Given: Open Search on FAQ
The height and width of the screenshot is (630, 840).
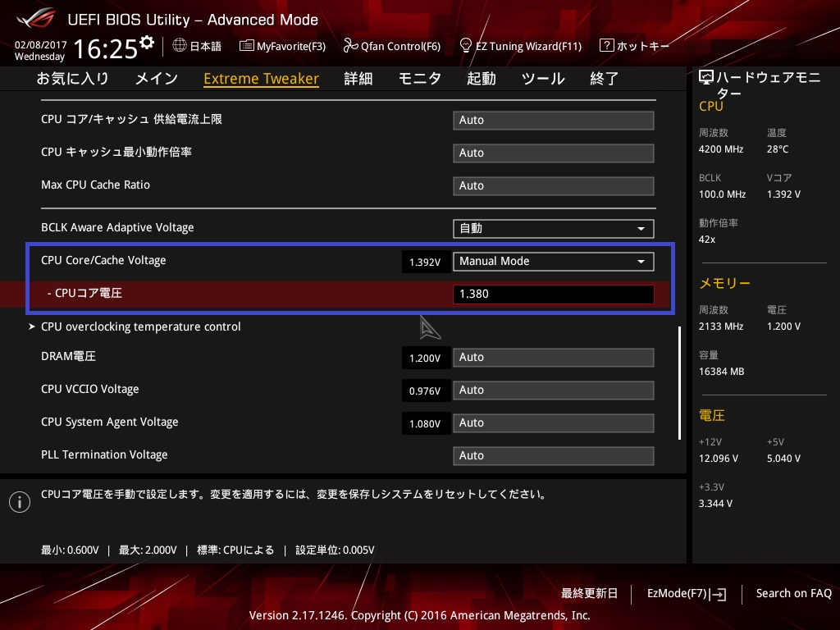Looking at the screenshot, I should point(793,594).
